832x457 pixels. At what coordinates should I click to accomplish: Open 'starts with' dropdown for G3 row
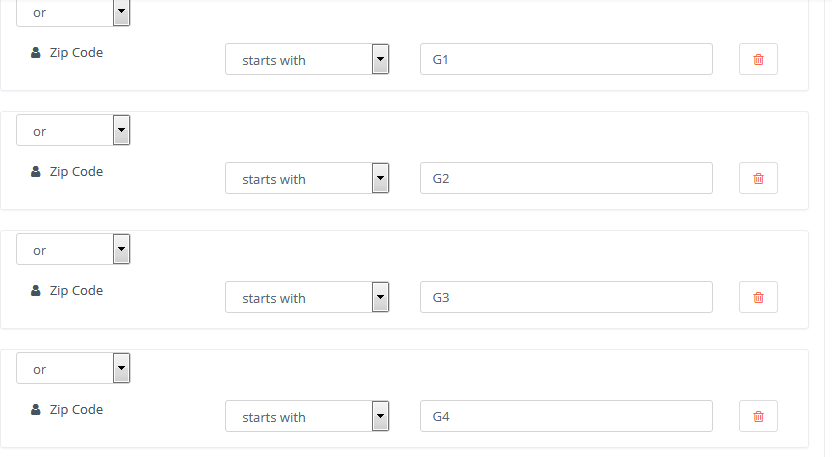[x=307, y=297]
